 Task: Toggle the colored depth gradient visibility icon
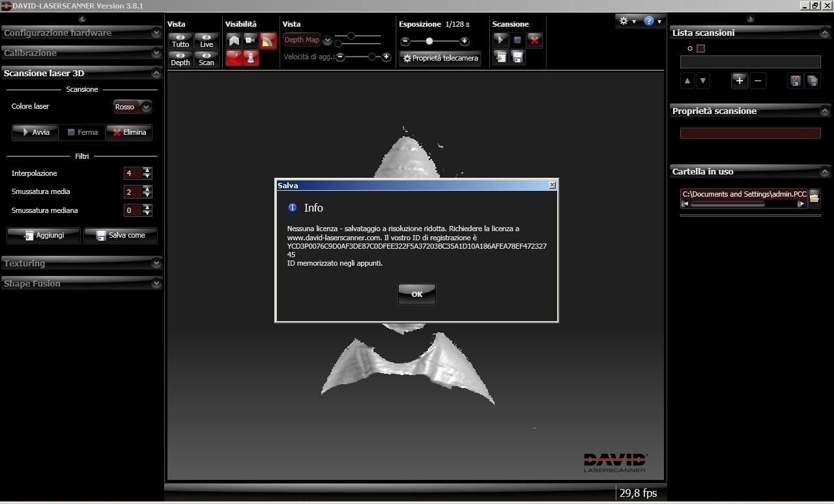pos(268,40)
